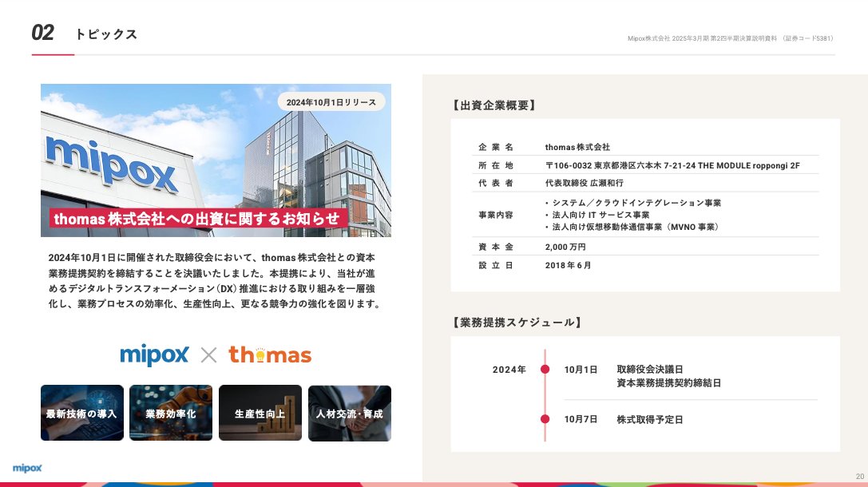Click the 【出資企業概要】 heading
Viewport: 868px width, 487px height.
point(494,105)
